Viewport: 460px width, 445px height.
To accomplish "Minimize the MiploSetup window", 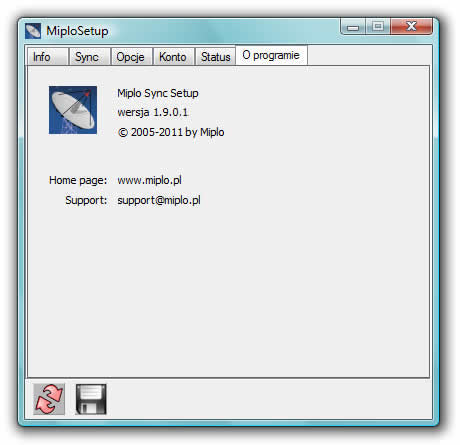I will click(353, 27).
